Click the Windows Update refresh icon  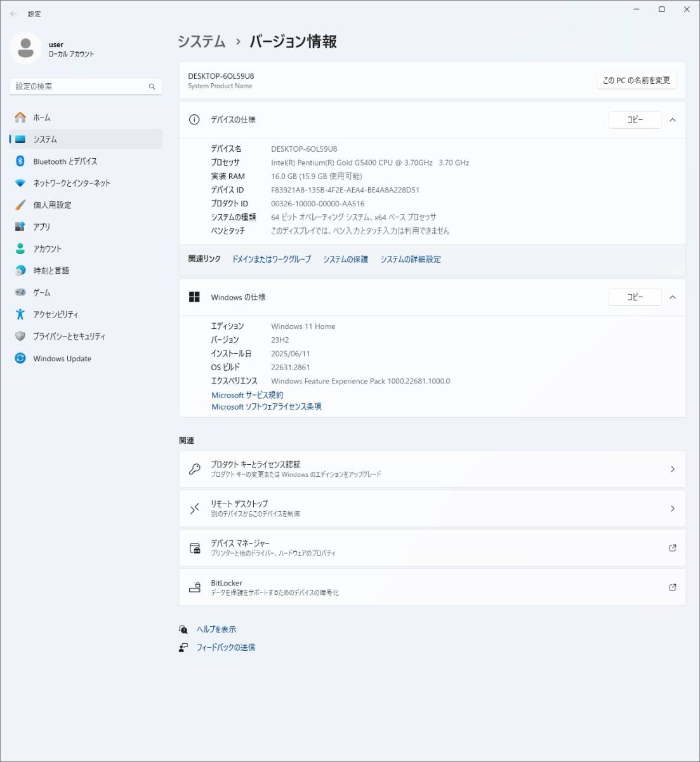tap(20, 358)
